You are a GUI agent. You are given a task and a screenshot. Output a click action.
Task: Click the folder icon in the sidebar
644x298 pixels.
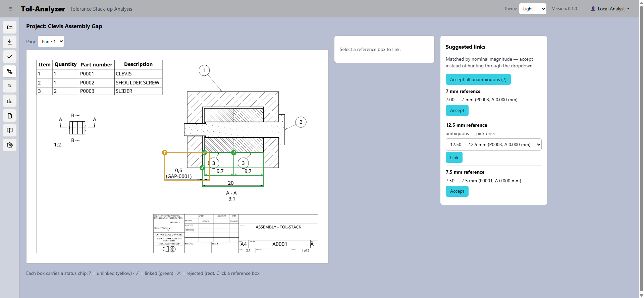pyautogui.click(x=10, y=27)
